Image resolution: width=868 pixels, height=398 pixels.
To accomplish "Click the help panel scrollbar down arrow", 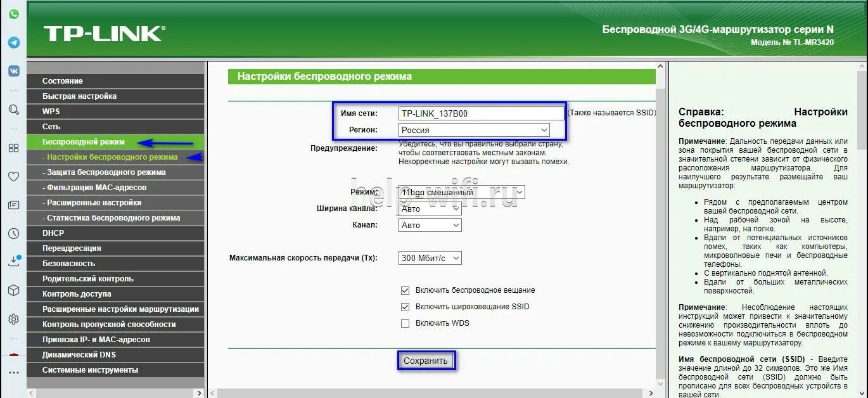I will 862,393.
